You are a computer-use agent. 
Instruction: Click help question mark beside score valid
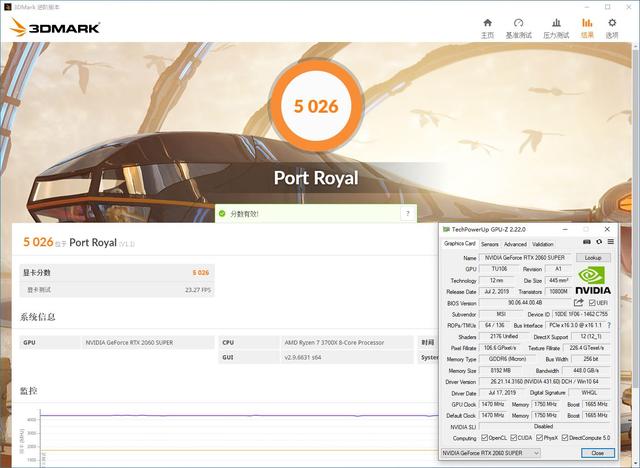407,213
